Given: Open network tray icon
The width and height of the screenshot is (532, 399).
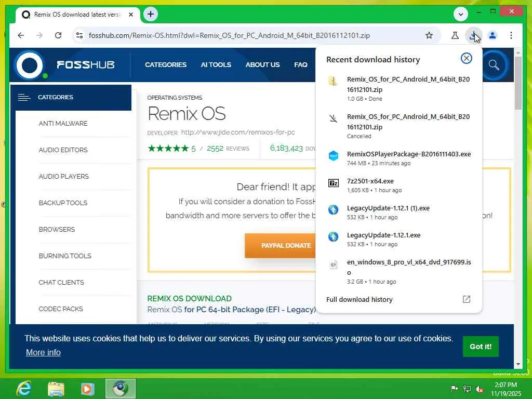Looking at the screenshot, I should [x=467, y=389].
